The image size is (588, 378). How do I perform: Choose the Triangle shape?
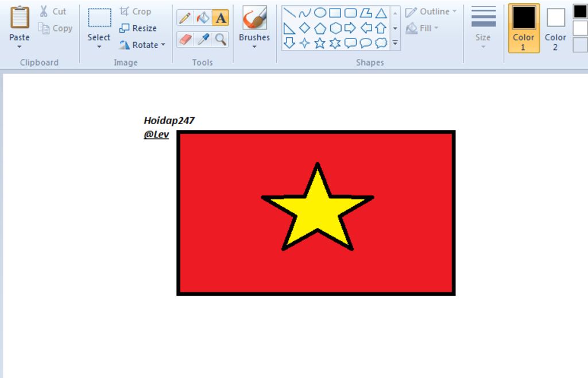tap(381, 13)
